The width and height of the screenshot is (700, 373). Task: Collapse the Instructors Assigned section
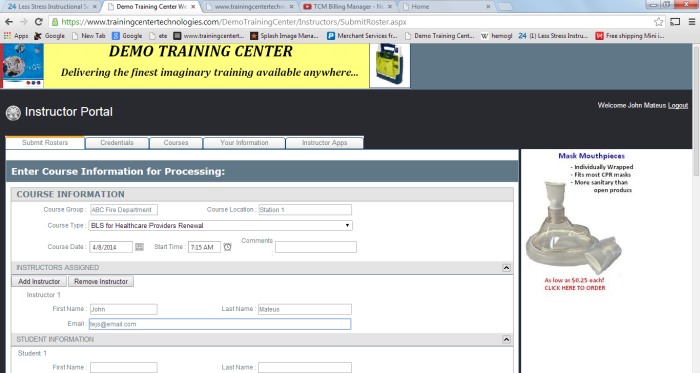506,268
